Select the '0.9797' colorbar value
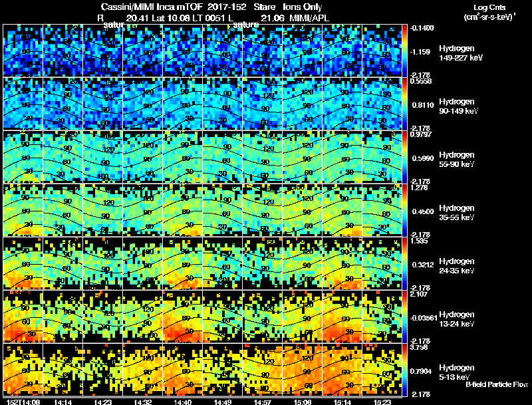Viewport: 532px width, 405px height. 421,134
